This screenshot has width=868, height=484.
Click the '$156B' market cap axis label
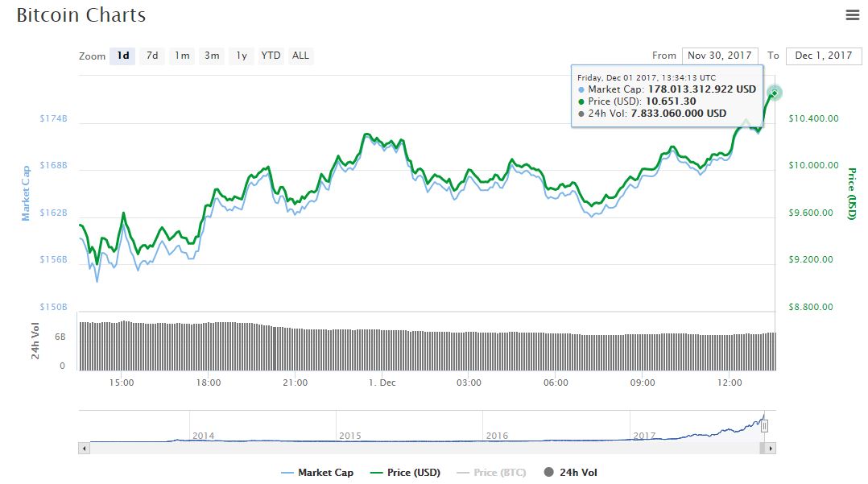pyautogui.click(x=54, y=259)
